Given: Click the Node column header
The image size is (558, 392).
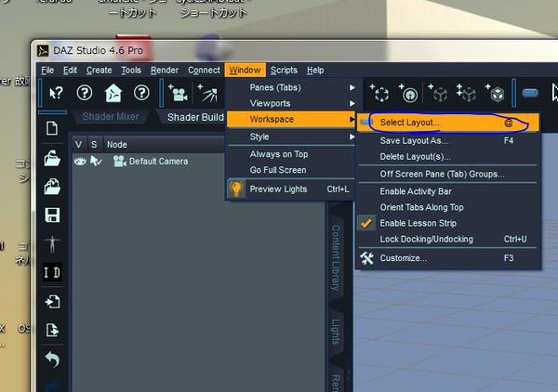Looking at the screenshot, I should [x=164, y=145].
